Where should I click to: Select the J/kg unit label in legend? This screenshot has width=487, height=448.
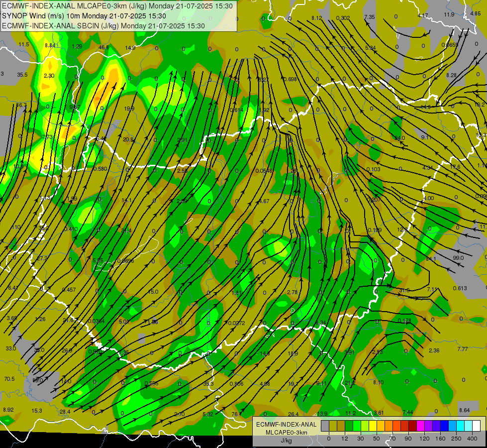tap(287, 441)
